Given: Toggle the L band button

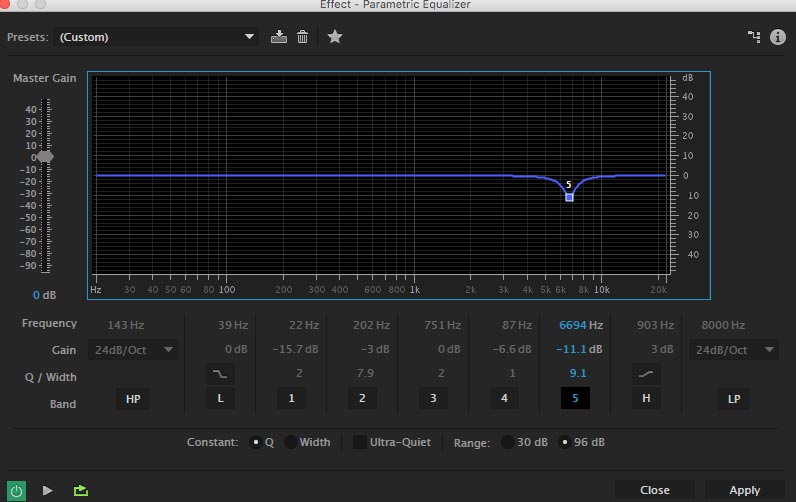Looking at the screenshot, I should point(220,398).
